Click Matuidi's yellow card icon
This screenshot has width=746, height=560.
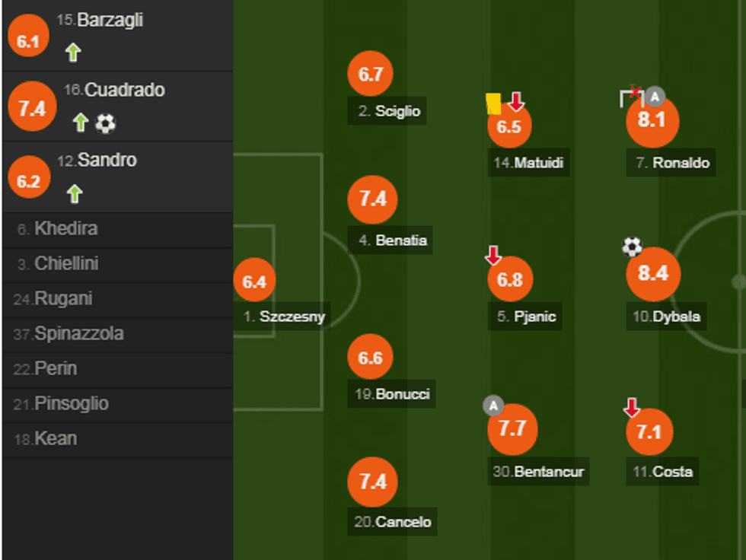coord(493,103)
